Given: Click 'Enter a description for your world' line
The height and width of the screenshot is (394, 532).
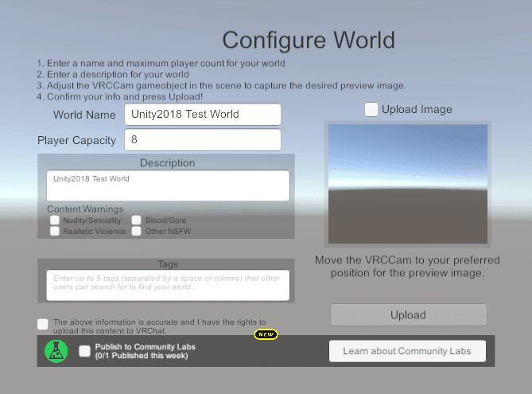Looking at the screenshot, I should [x=113, y=74].
